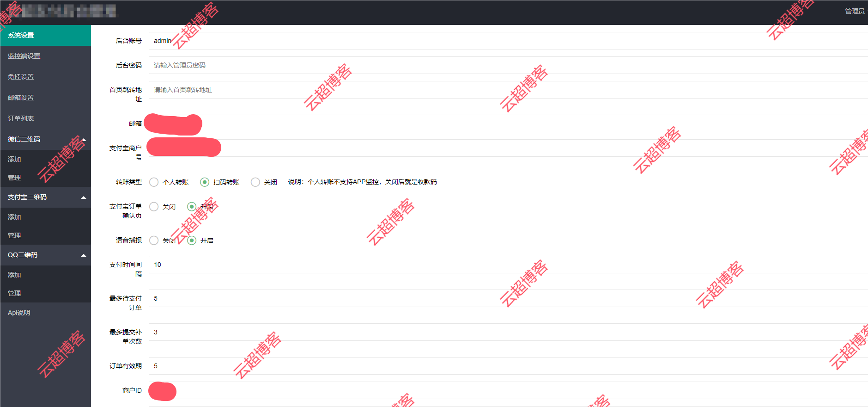Open the 管理员 user menu
This screenshot has width=868, height=407.
point(856,11)
